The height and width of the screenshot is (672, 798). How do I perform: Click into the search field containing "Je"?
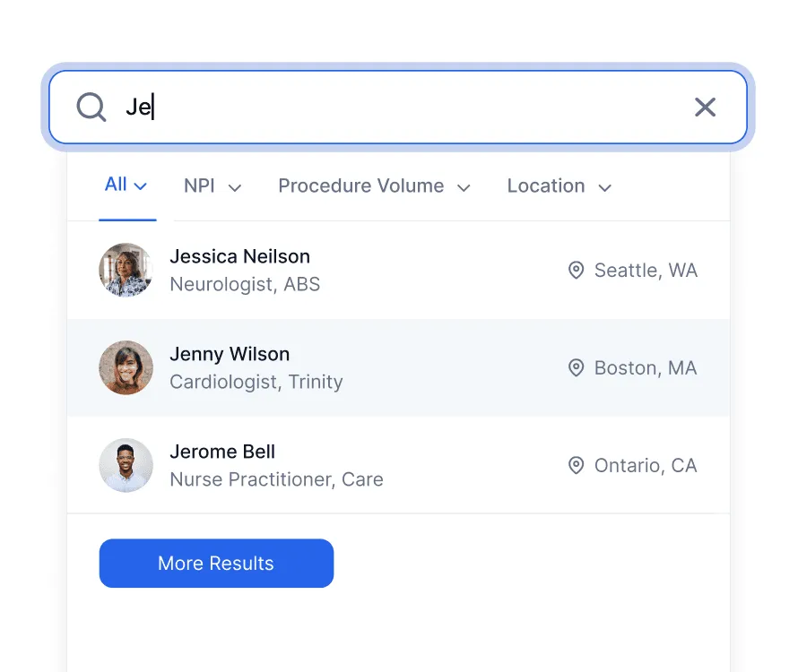(398, 108)
